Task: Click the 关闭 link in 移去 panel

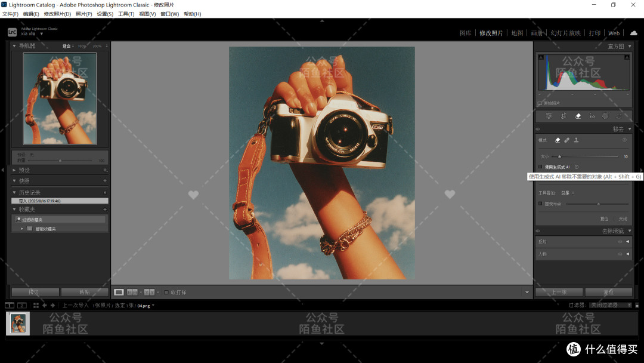Action: point(623,219)
